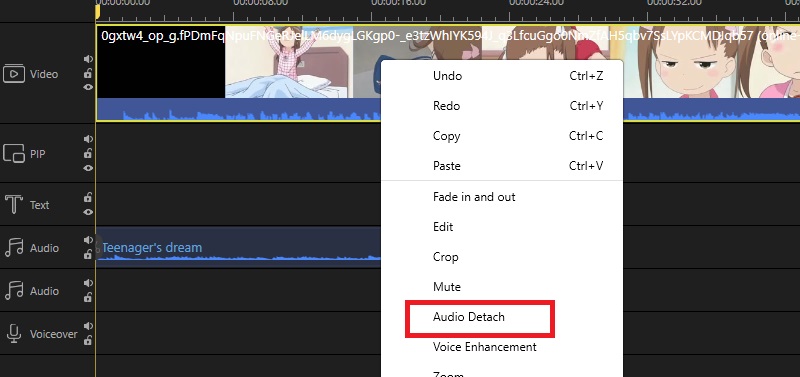
Task: Click the video clip's blue audio waveform strip
Action: pyautogui.click(x=239, y=109)
